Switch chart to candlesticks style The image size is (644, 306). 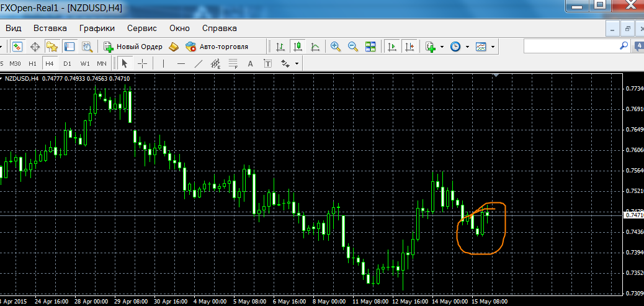tap(298, 47)
